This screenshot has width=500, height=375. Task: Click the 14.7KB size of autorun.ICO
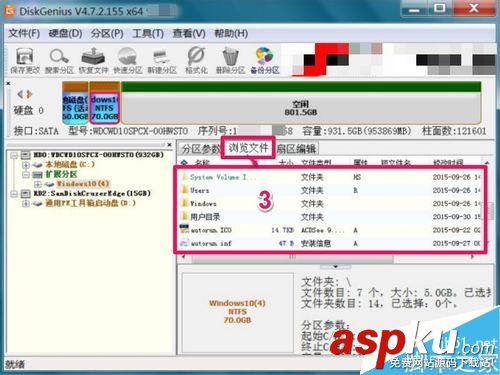click(x=282, y=230)
